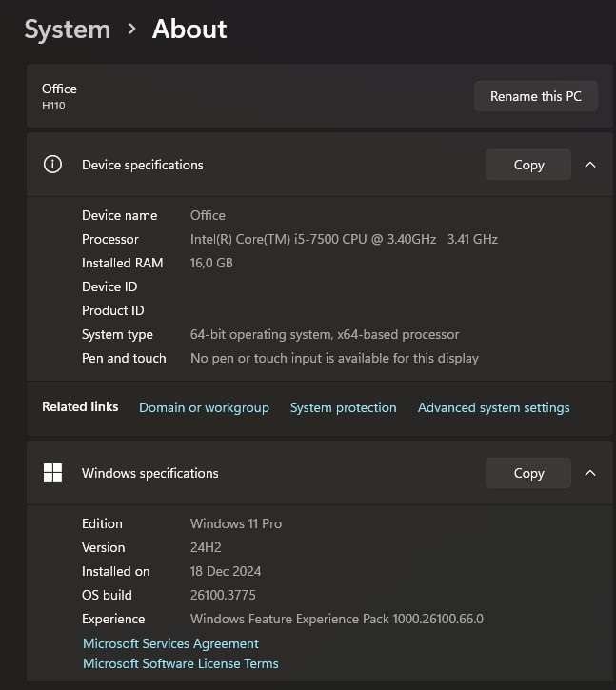Viewport: 616px width, 690px height.
Task: Select processor value Intel(R) Core(TM) i5-7500
Action: pos(344,239)
